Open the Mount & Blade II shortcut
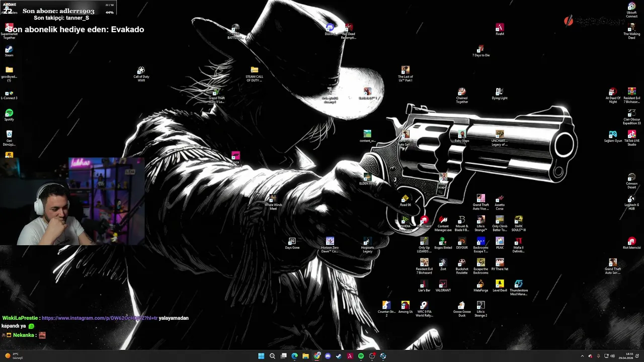Viewport: 644px width, 362px height. coord(462,224)
